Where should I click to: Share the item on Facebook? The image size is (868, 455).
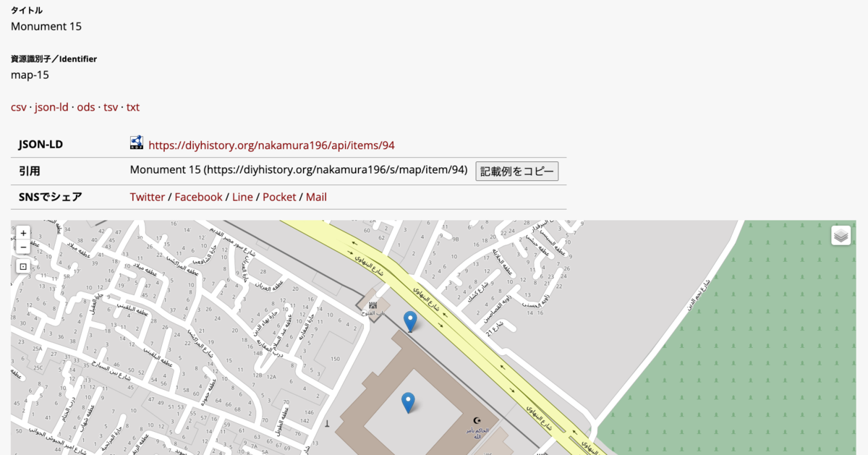coord(198,196)
